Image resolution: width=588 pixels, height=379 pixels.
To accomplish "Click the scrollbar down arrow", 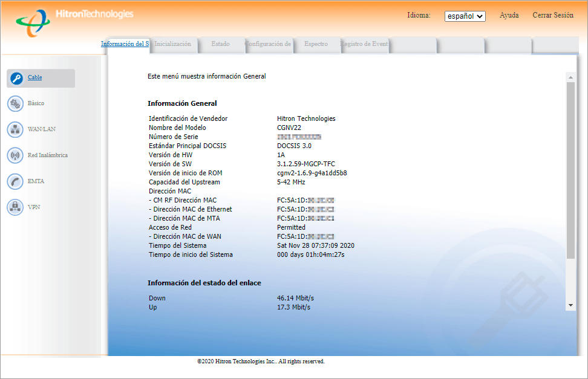I will [570, 306].
